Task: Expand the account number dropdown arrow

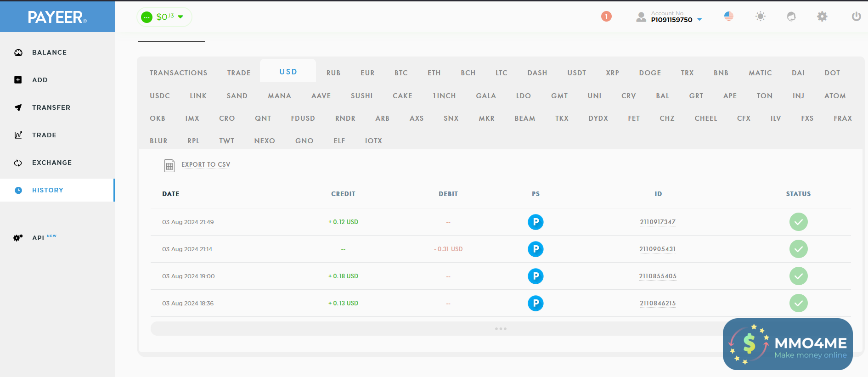Action: pos(699,19)
